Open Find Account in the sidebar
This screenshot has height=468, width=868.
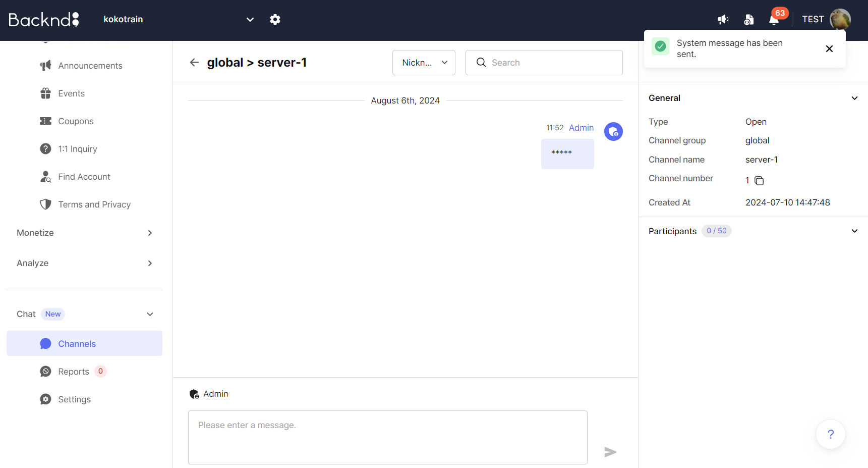pos(84,177)
